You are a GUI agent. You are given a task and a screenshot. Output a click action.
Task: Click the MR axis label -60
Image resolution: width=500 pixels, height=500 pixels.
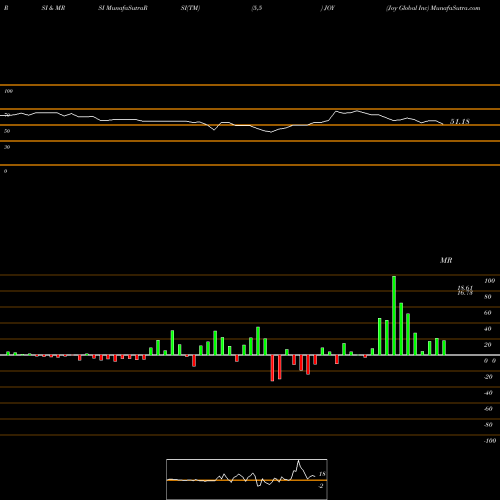point(488,409)
